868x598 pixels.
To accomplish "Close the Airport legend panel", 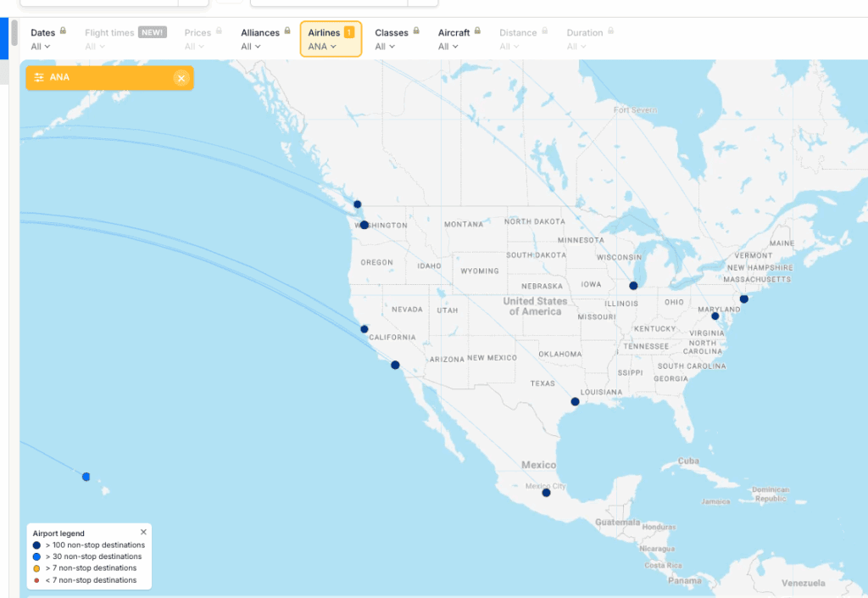I will 143,532.
